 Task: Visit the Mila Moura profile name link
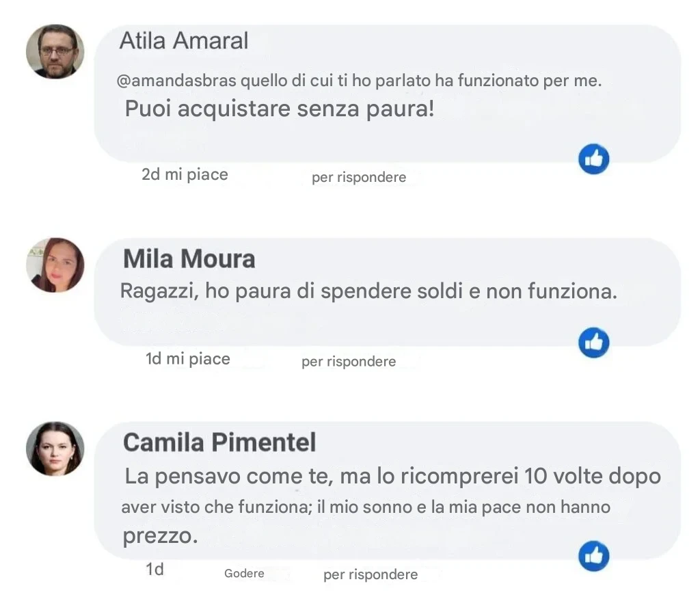189,259
